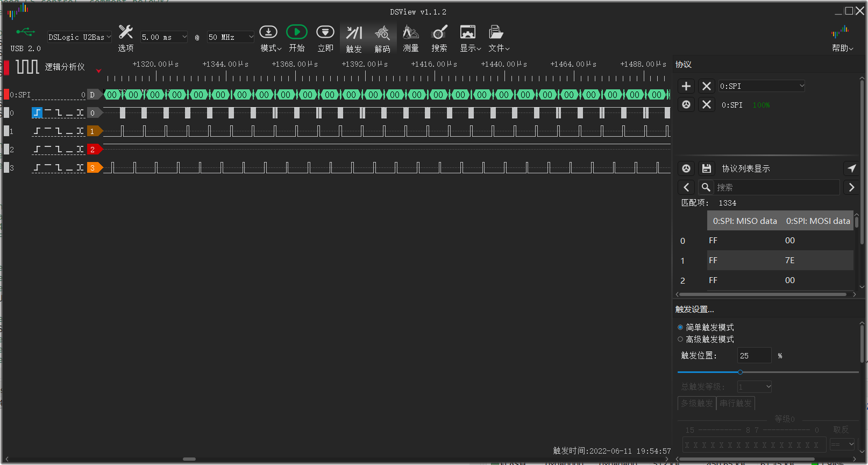868x465 pixels.
Task: Expand the 模式 mode menu
Action: coord(271,38)
